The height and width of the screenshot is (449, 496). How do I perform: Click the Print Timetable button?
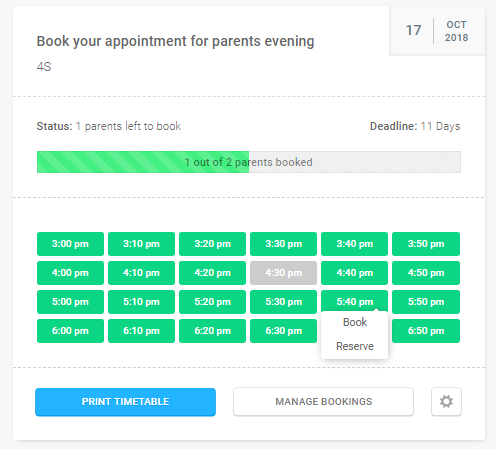(x=125, y=402)
